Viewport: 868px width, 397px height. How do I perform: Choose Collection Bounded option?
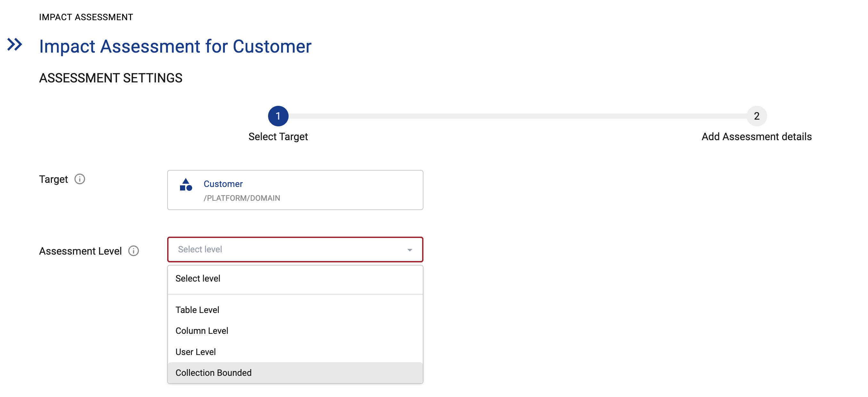(213, 373)
